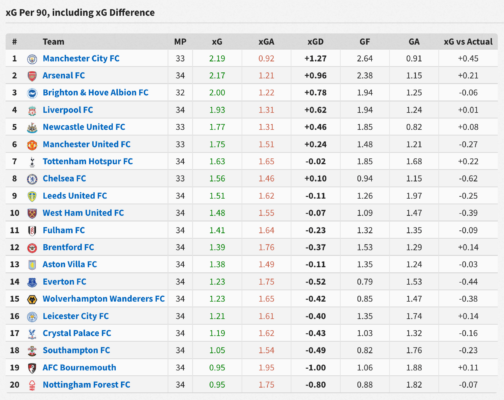
Task: Open the Leeds United FC link
Action: click(x=75, y=196)
